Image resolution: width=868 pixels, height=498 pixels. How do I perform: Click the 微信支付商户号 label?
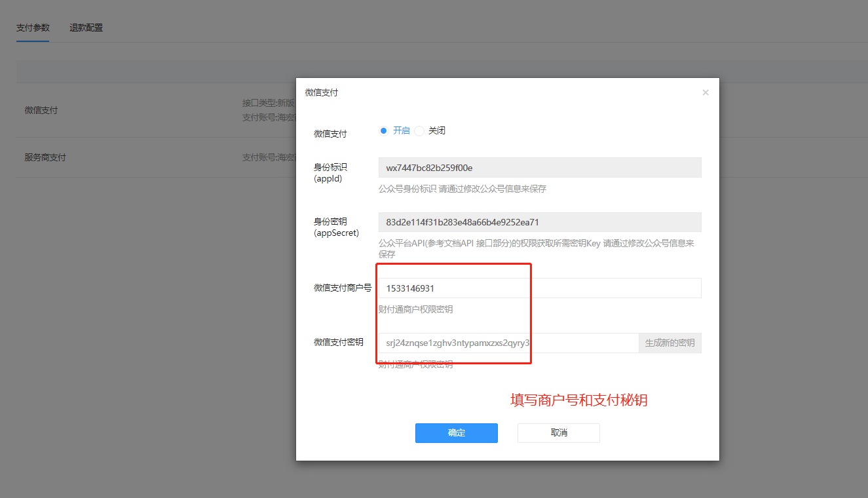[343, 288]
